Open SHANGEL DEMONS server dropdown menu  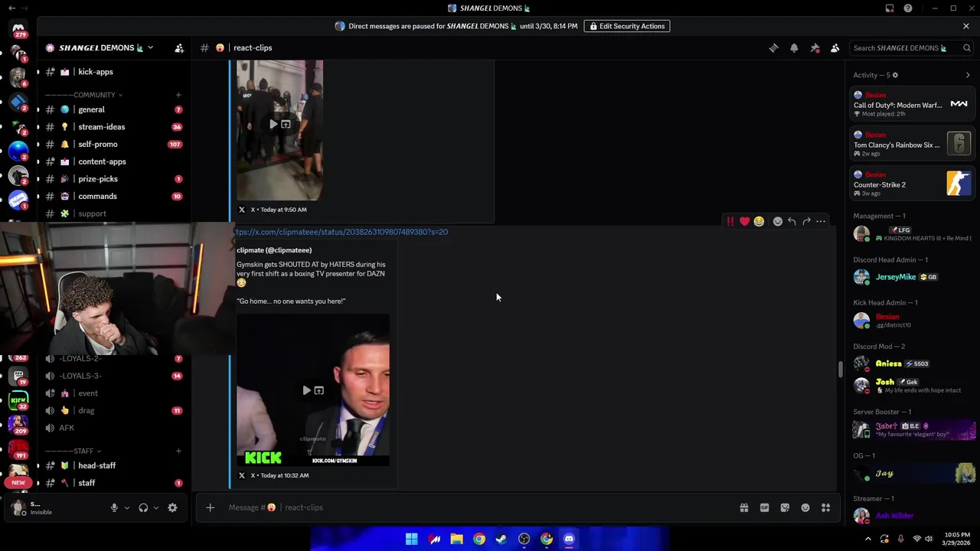pyautogui.click(x=150, y=47)
